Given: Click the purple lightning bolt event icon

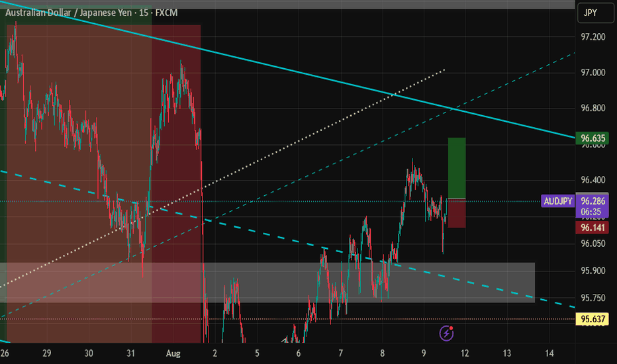Looking at the screenshot, I should pyautogui.click(x=446, y=334).
